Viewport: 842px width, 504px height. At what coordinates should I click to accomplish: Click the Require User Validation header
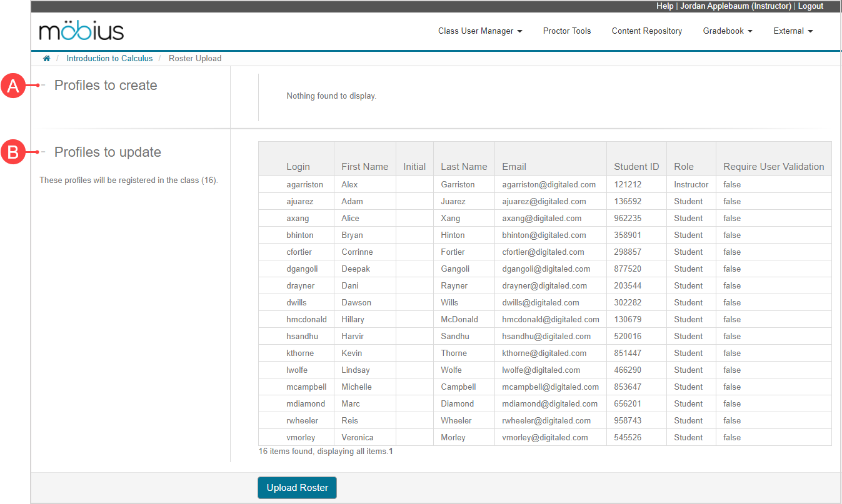coord(773,167)
